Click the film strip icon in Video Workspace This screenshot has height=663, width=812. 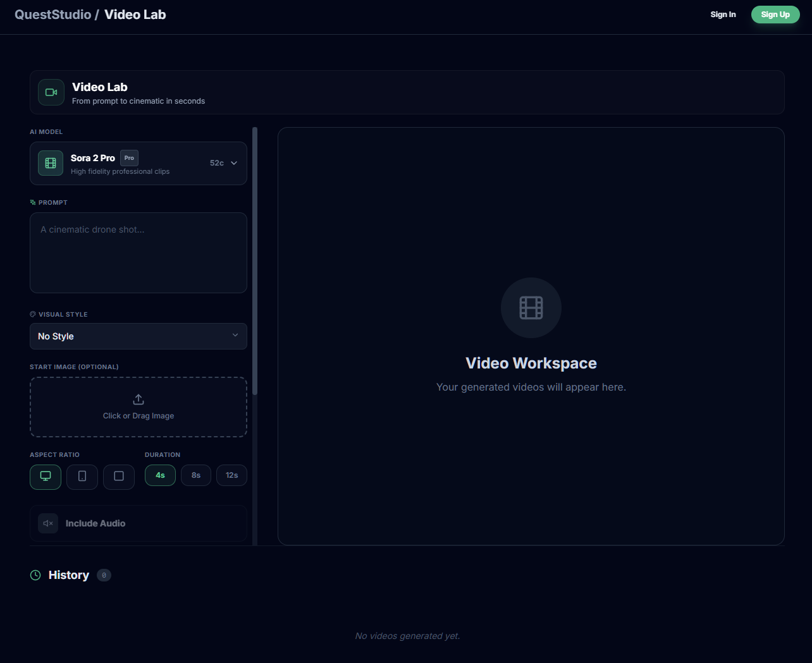[x=531, y=308]
